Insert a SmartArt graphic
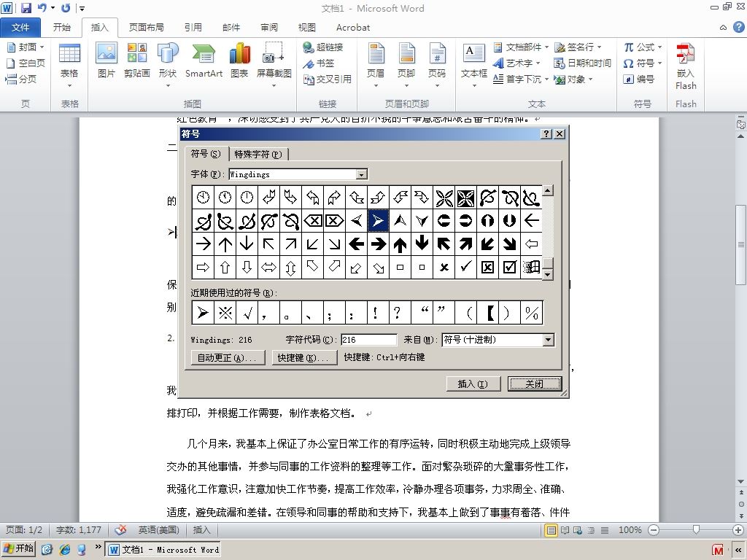The height and width of the screenshot is (560, 747). pyautogui.click(x=204, y=60)
